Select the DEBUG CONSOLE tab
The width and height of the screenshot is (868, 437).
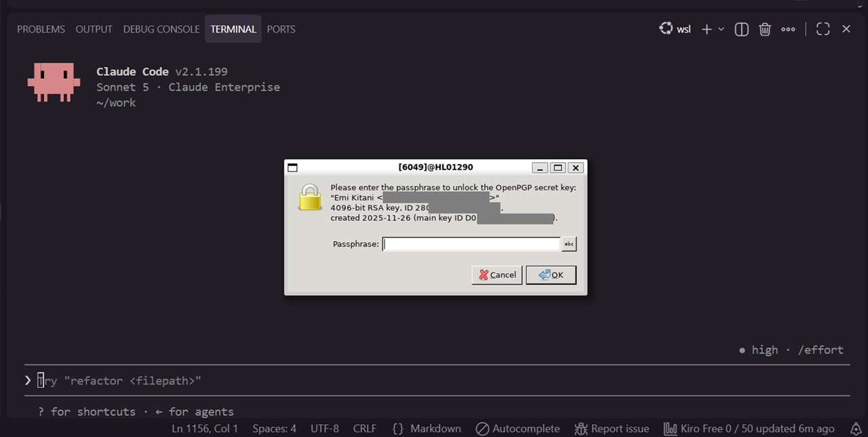click(161, 29)
